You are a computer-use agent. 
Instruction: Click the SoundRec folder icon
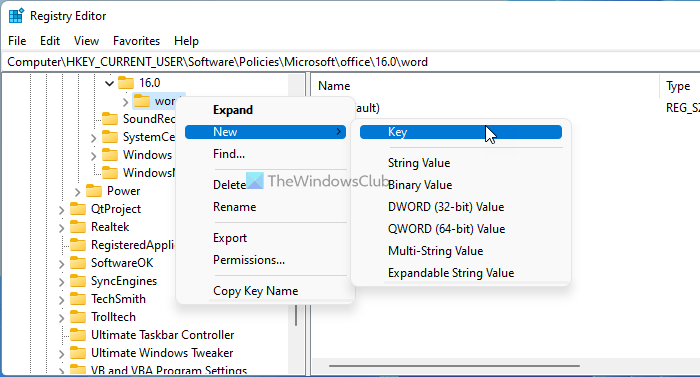[x=110, y=119]
